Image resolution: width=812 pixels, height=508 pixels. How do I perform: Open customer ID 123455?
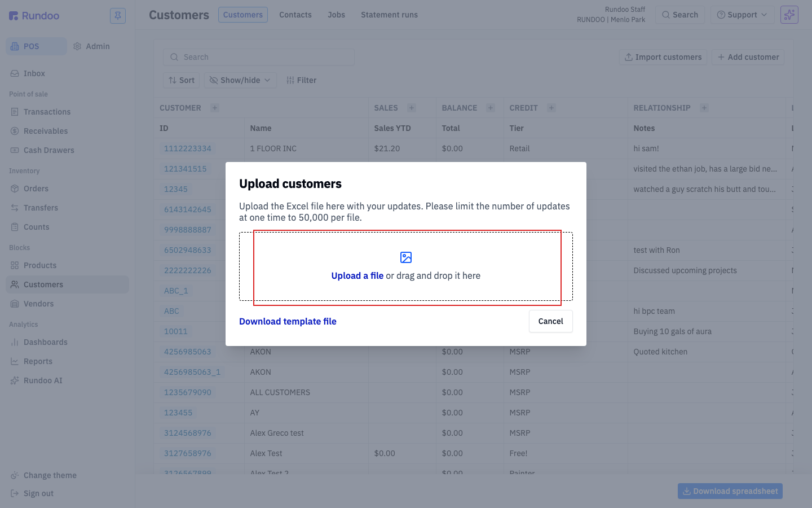[178, 413]
